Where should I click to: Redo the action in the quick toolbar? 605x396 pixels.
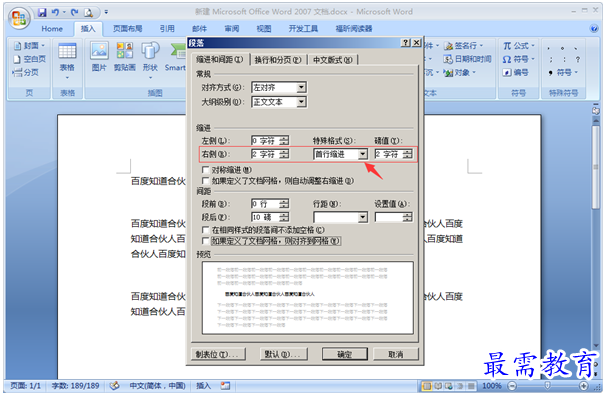pyautogui.click(x=75, y=12)
